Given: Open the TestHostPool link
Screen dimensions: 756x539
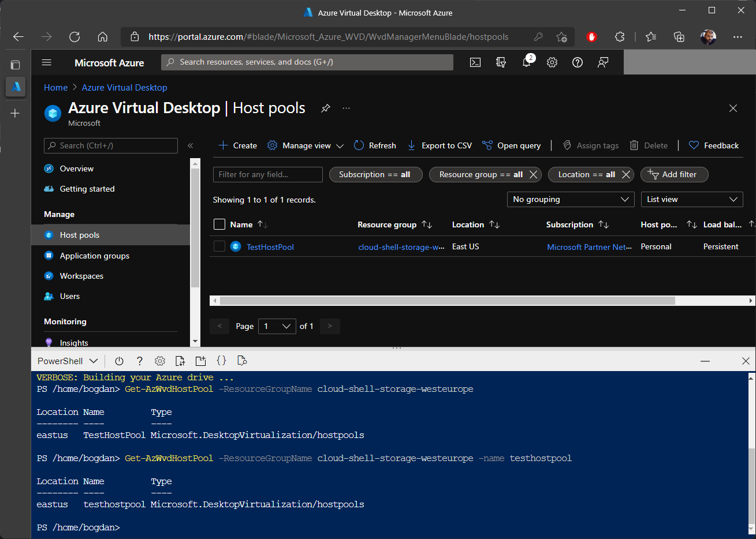Looking at the screenshot, I should click(270, 247).
